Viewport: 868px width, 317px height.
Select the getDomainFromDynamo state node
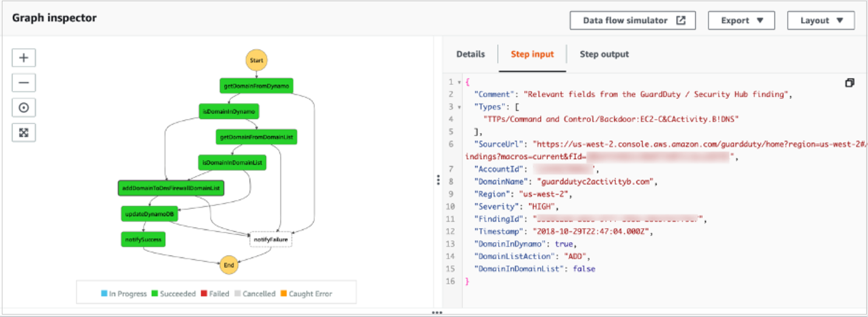[256, 86]
